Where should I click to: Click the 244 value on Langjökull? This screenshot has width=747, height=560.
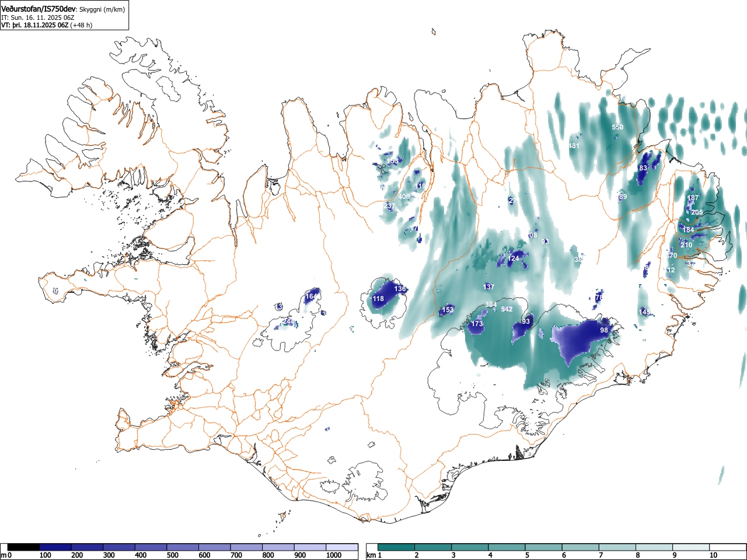pos(289,322)
